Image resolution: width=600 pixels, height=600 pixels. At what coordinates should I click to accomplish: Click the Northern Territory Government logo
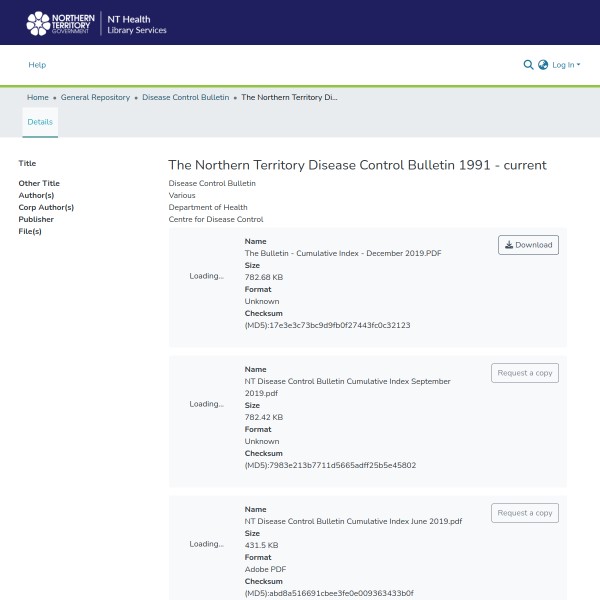click(62, 23)
